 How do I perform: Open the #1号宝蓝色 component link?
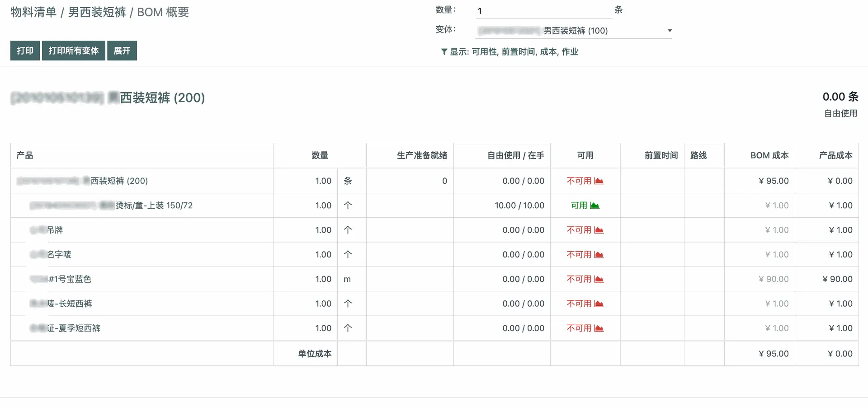coord(70,279)
